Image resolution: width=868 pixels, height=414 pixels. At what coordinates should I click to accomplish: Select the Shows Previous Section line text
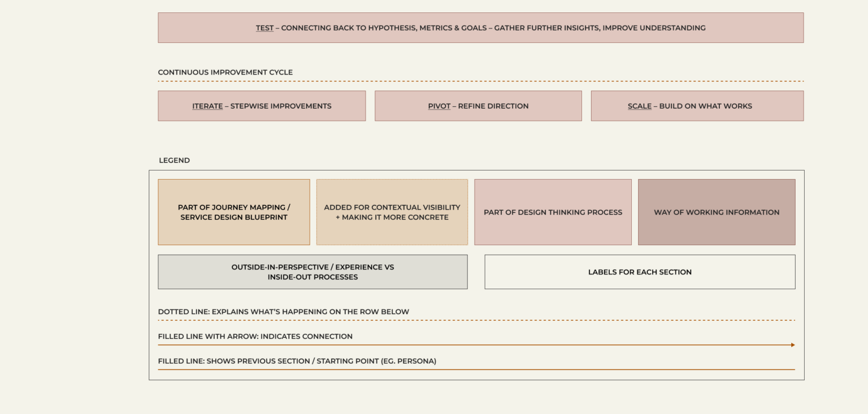click(297, 361)
